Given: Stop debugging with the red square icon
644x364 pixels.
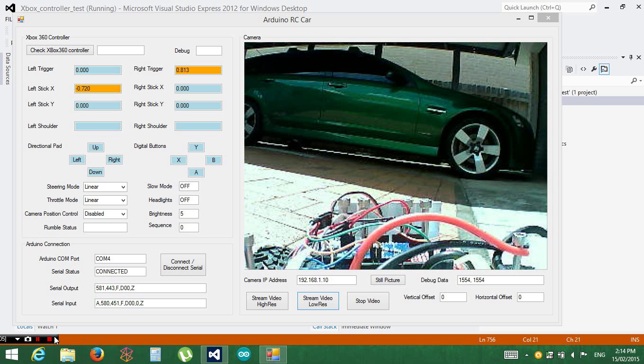Looking at the screenshot, I should [x=49, y=339].
